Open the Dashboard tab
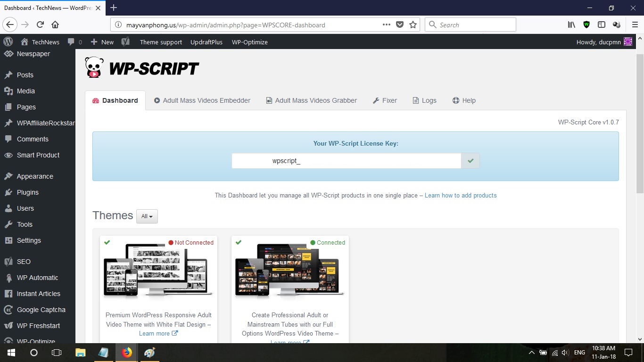This screenshot has width=644, height=362. 115,100
